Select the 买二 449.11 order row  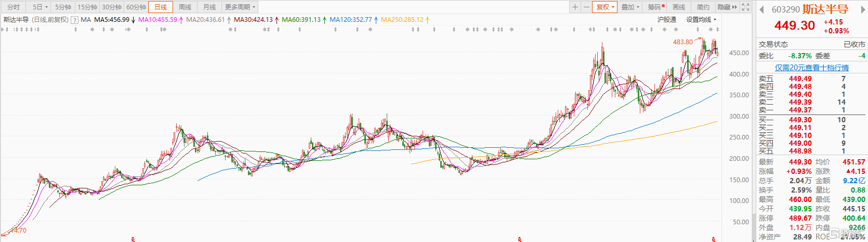coord(811,128)
